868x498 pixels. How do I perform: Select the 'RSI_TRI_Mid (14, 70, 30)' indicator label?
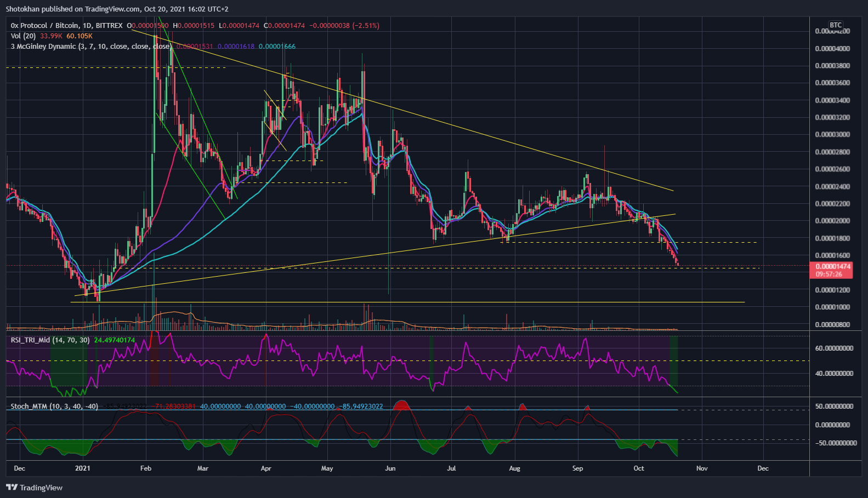(x=50, y=340)
